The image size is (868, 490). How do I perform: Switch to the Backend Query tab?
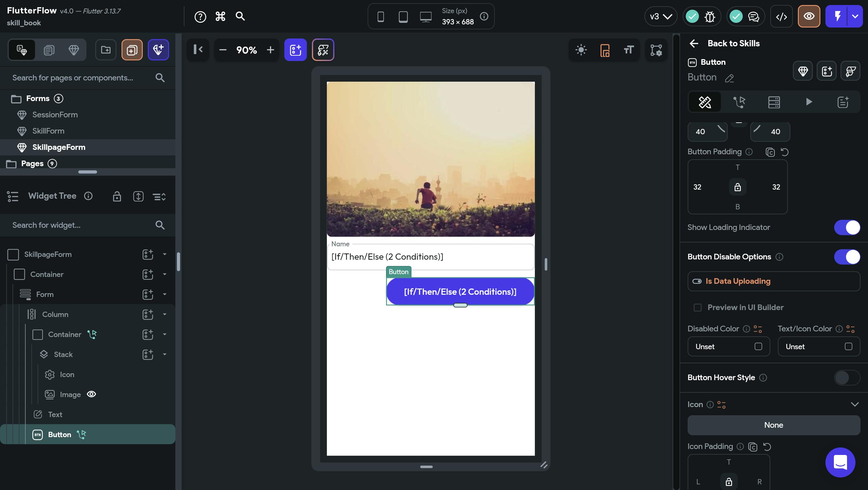(x=774, y=102)
